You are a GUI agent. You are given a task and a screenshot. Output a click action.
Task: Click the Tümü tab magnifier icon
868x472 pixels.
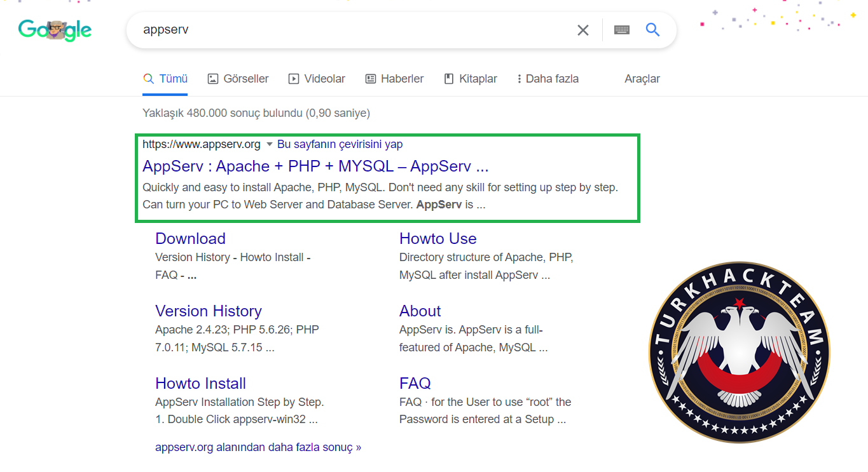[x=149, y=79]
